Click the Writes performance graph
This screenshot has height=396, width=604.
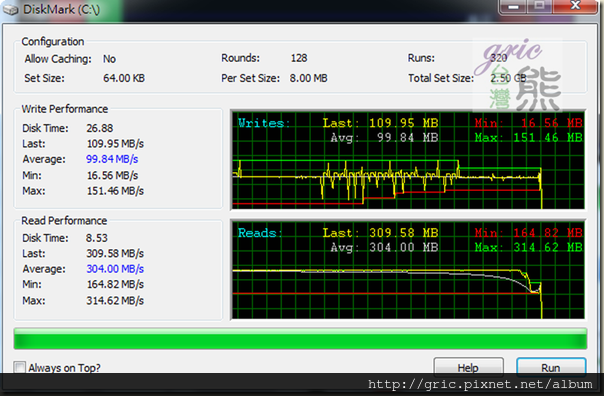pos(408,160)
